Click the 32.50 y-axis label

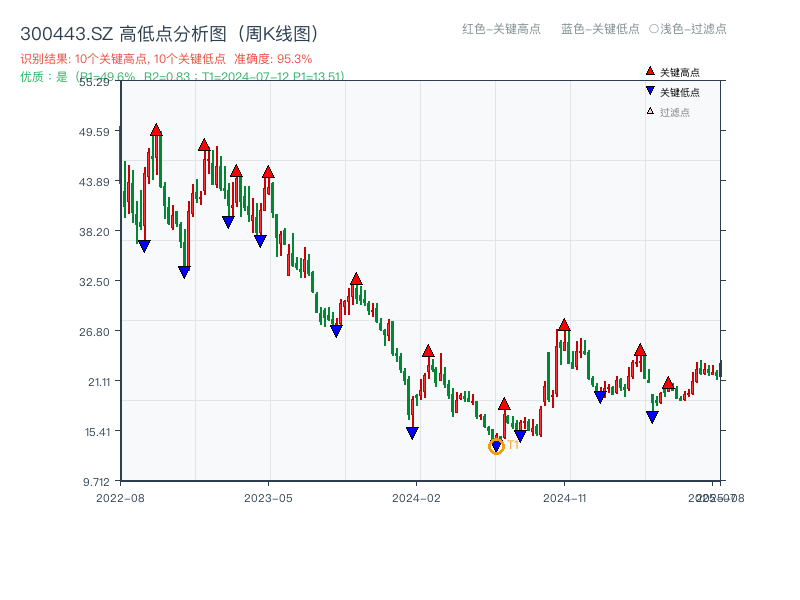coord(94,282)
